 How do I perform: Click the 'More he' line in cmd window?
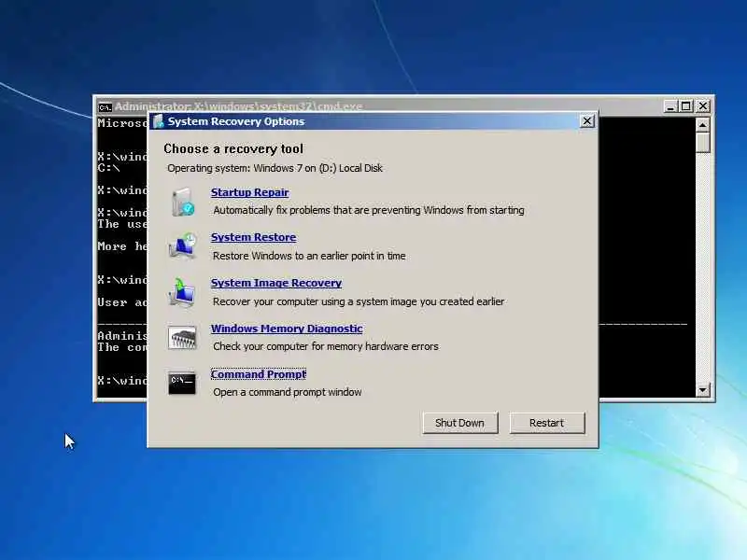(122, 246)
